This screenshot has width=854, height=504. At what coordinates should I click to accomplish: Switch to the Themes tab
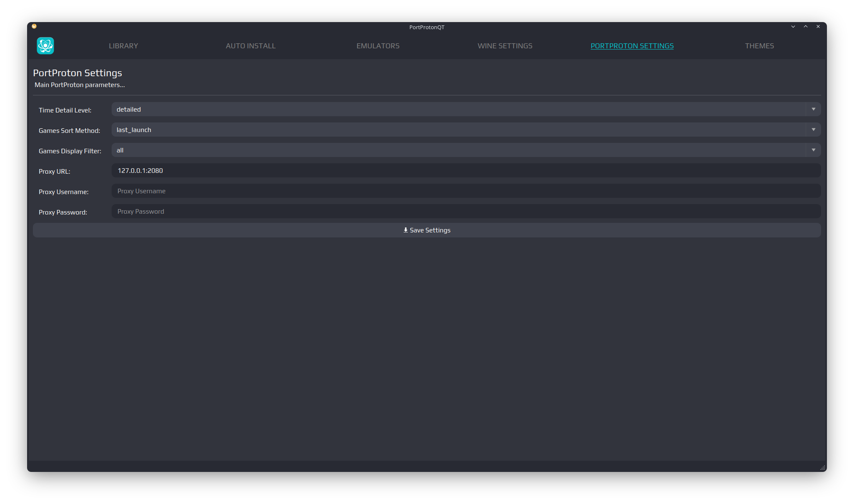click(x=759, y=46)
